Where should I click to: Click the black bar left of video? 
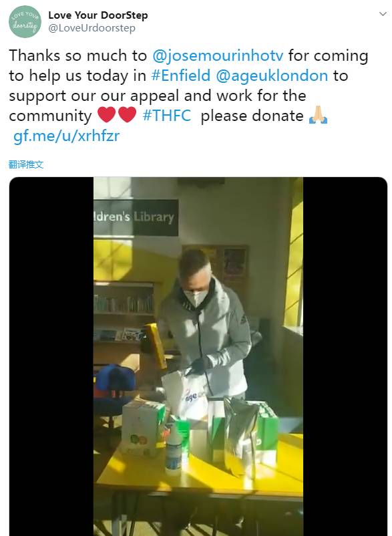(51, 356)
